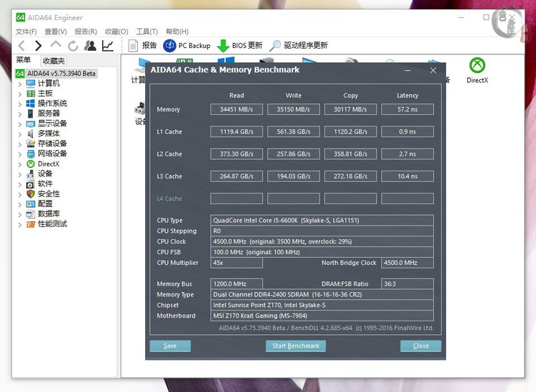Click the refresh toolbar icon
The width and height of the screenshot is (536, 392).
[x=73, y=46]
